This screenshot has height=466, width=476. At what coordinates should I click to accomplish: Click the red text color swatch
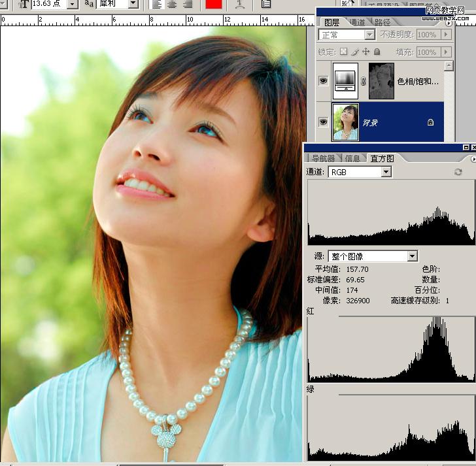click(x=213, y=5)
